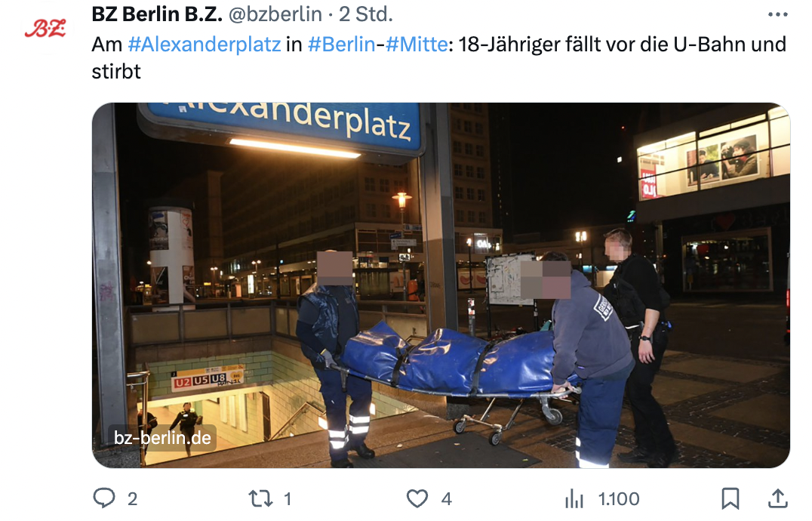
Task: View analytics via the bar chart icon
Action: [574, 499]
